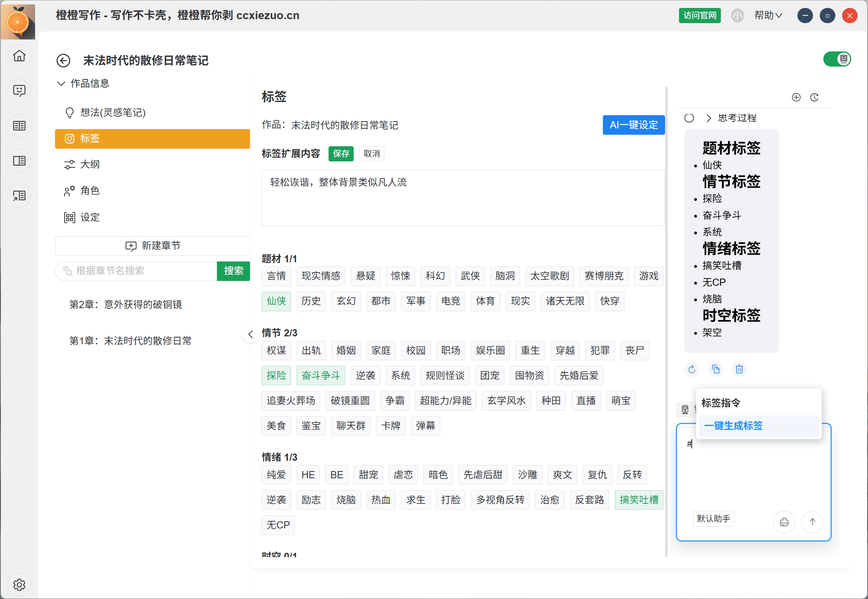Open the settings gear icon

[x=19, y=585]
